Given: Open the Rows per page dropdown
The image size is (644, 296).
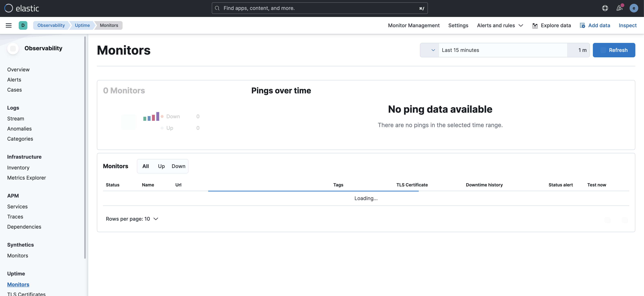Looking at the screenshot, I should click(x=132, y=219).
